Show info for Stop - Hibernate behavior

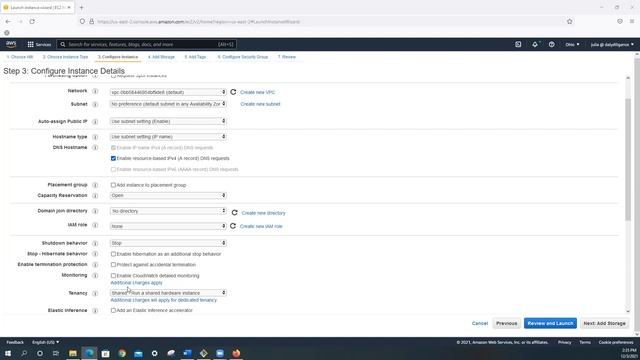coord(95,254)
